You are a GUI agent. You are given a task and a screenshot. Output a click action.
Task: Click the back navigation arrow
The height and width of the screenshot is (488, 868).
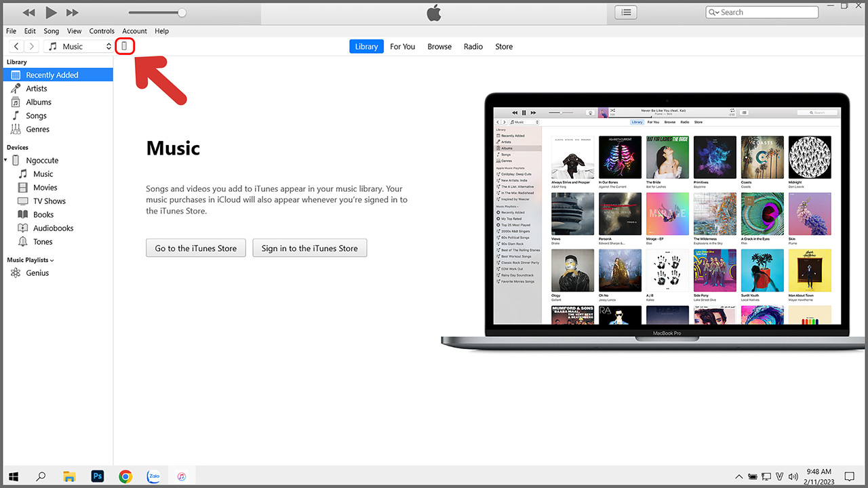[x=16, y=46]
